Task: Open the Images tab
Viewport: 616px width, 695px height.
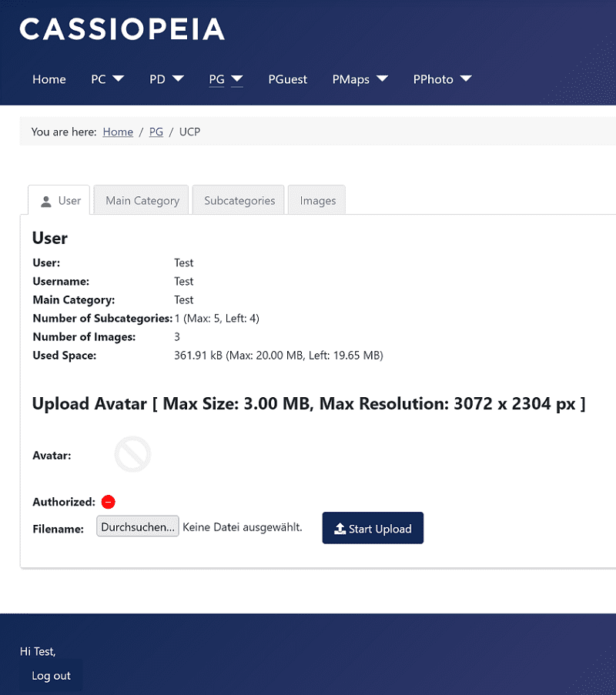Action: tap(318, 201)
